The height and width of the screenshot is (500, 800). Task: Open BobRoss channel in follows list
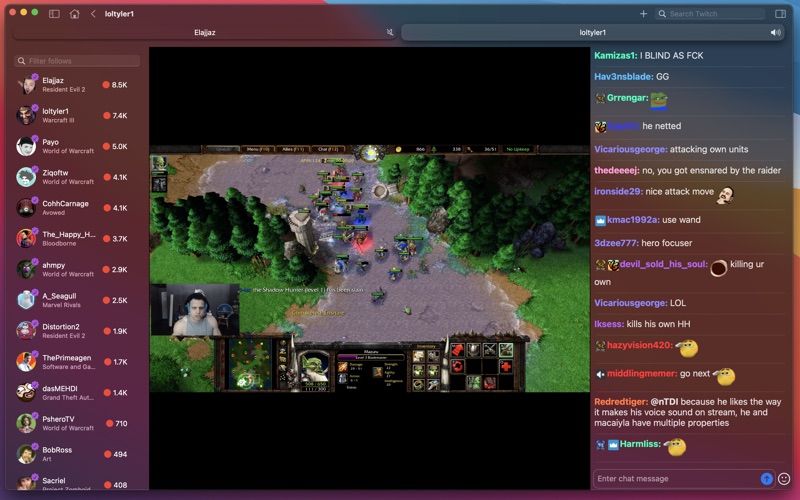point(77,454)
